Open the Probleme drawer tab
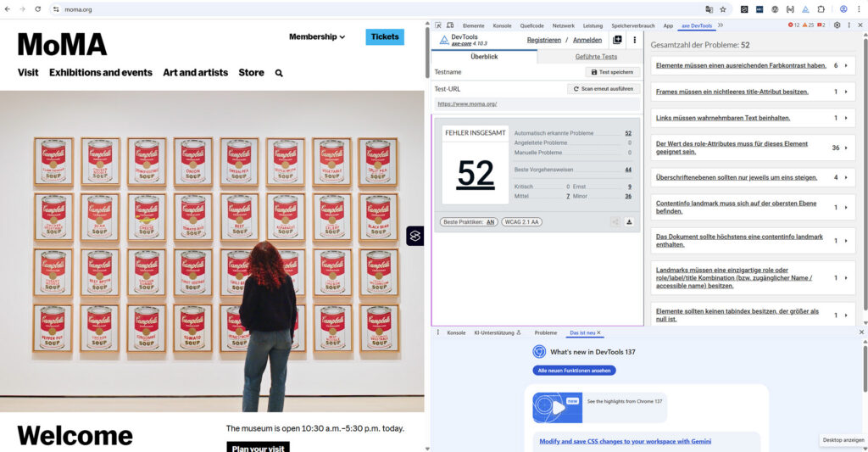The image size is (868, 452). point(545,333)
